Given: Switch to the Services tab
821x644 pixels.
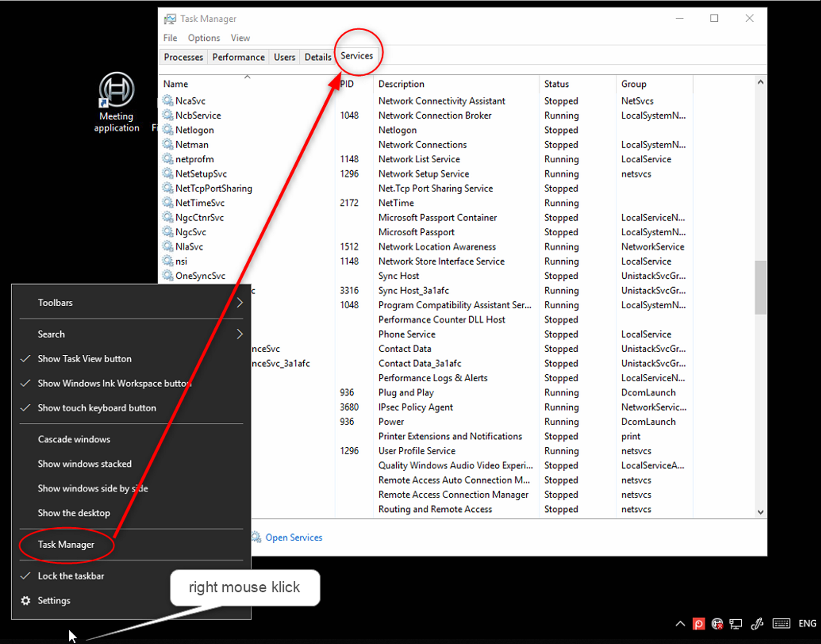Looking at the screenshot, I should [x=357, y=56].
